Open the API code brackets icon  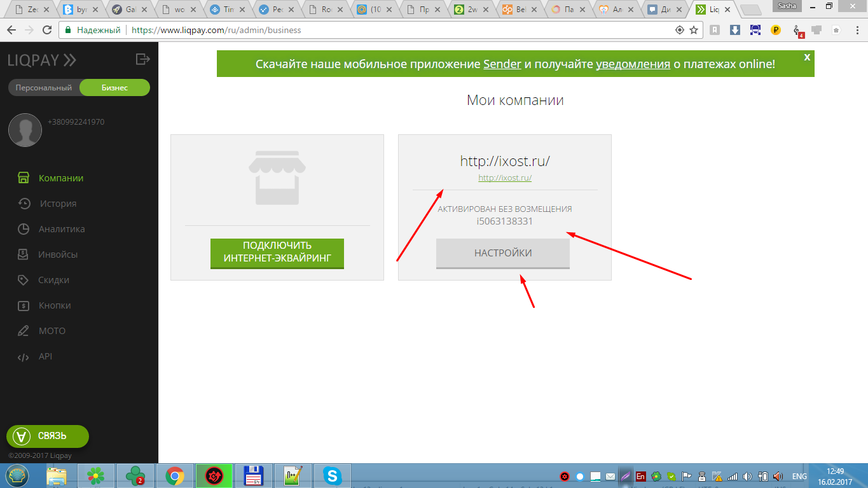(24, 356)
